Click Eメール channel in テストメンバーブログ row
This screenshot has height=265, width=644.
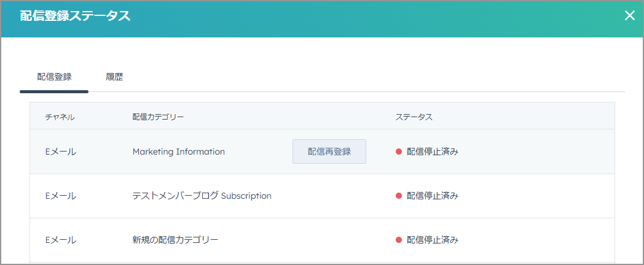coord(61,196)
